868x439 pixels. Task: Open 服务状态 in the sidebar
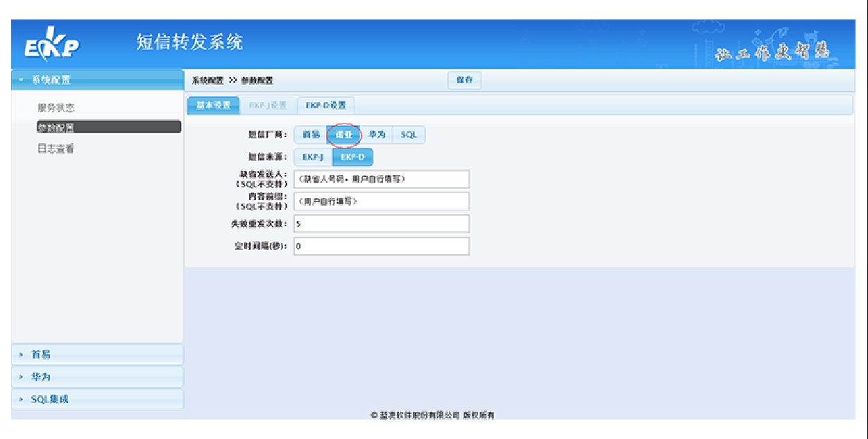click(56, 108)
